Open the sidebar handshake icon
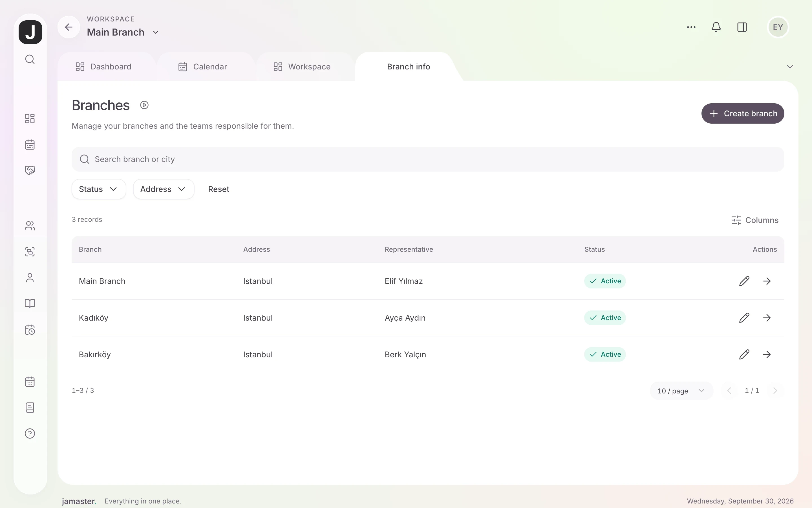 (x=30, y=170)
